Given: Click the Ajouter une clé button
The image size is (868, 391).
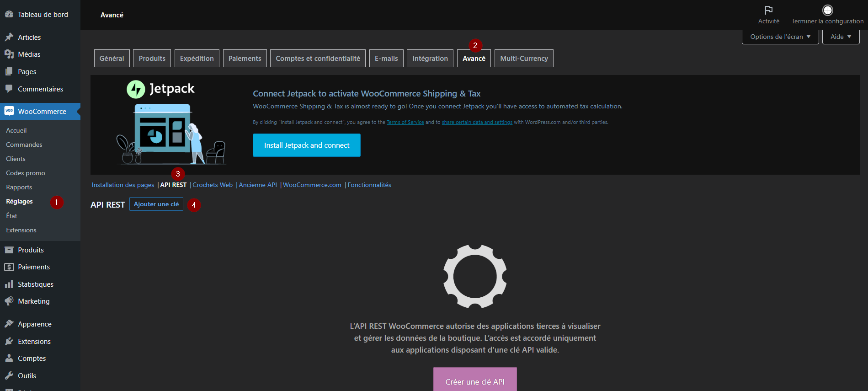Looking at the screenshot, I should coord(156,204).
